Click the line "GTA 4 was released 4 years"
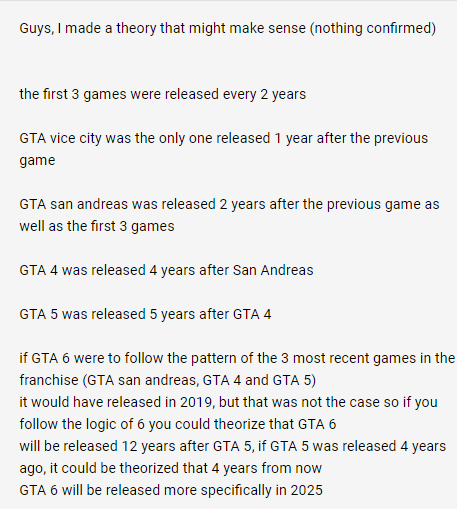This screenshot has width=457, height=509. point(166,270)
